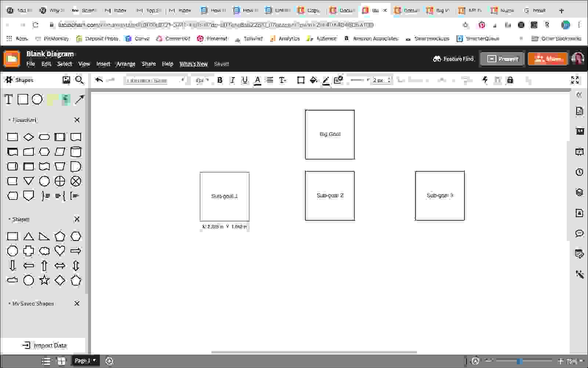Viewport: 588px width, 368px height.
Task: Select the heart shape from Shapes library
Action: 60,251
